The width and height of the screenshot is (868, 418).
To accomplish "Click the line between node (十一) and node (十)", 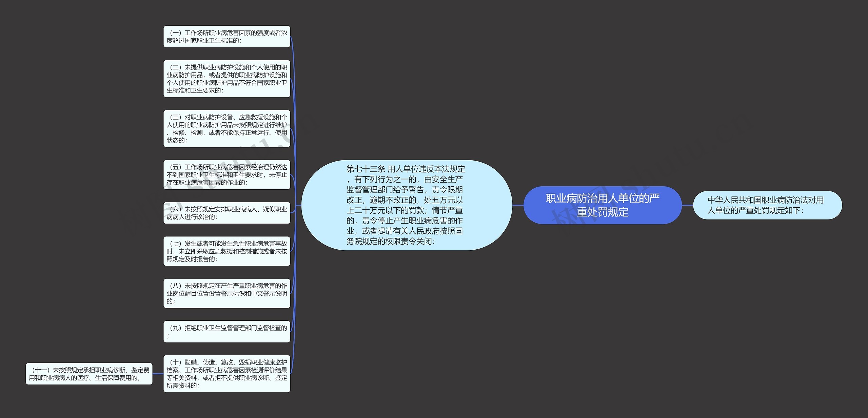I will (158, 374).
